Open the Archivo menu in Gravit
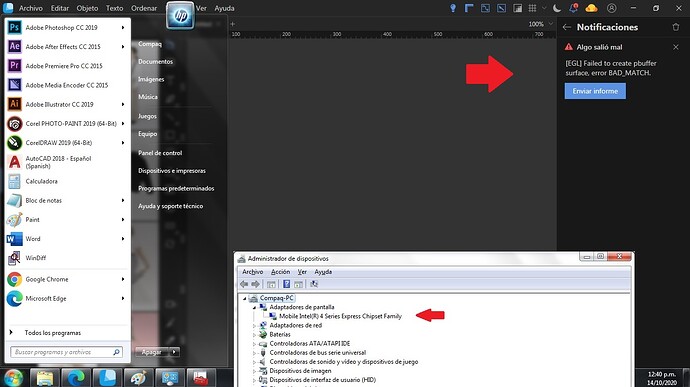Screen dimensions: 690x387 (31, 8)
